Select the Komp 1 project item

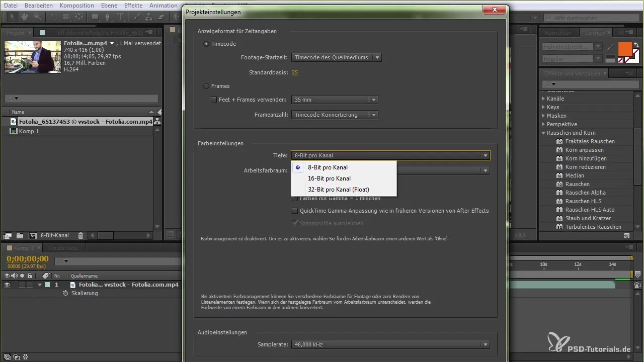(x=29, y=131)
